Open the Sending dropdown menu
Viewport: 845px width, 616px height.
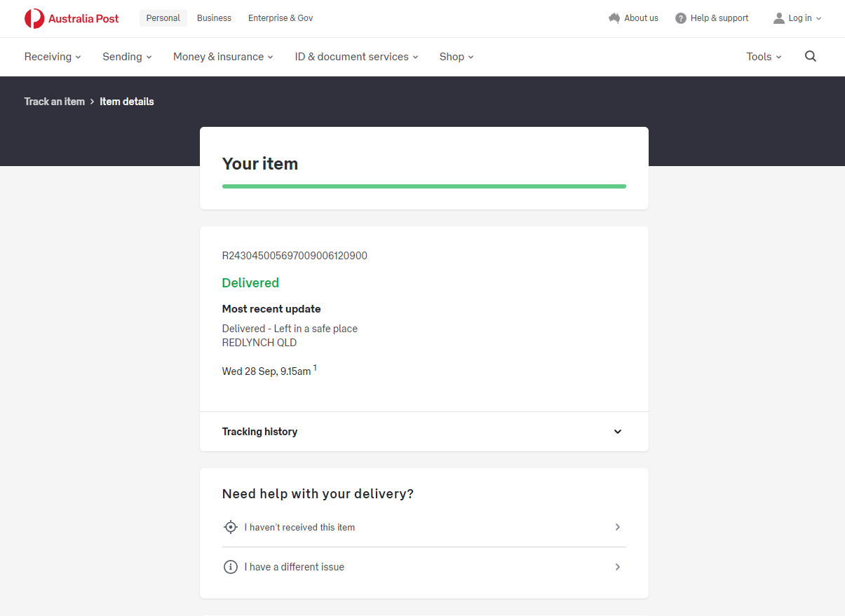[x=127, y=57]
